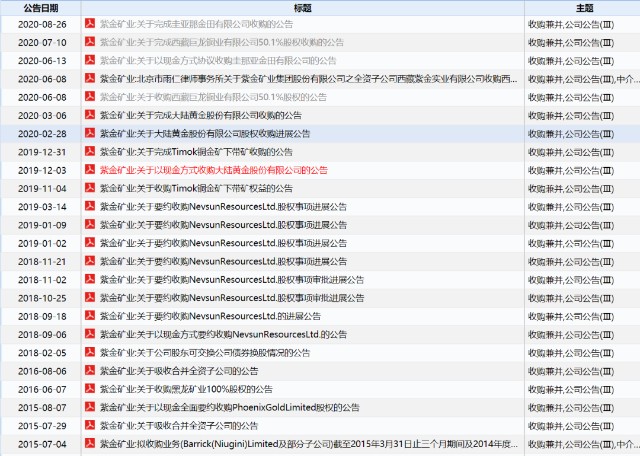Open 关于完成Timok铜金矿下带矿收购的公告 title
The image size is (640, 456).
(x=196, y=152)
